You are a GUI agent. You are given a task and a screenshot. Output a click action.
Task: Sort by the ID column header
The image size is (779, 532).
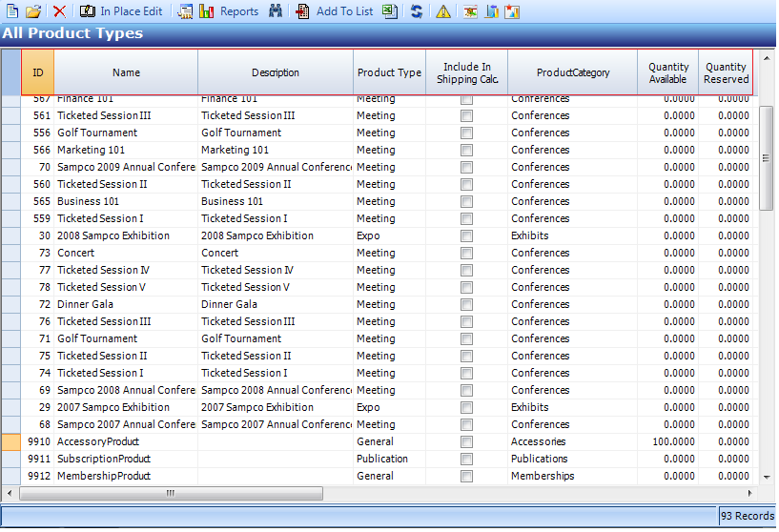[38, 72]
